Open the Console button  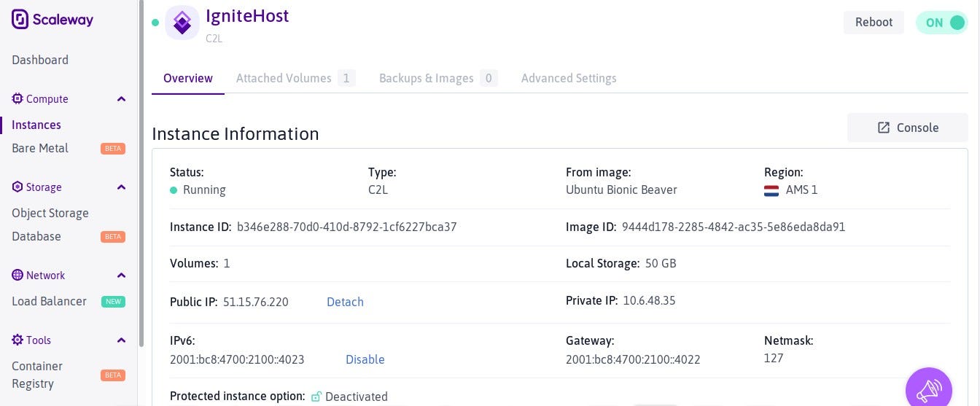coord(908,128)
